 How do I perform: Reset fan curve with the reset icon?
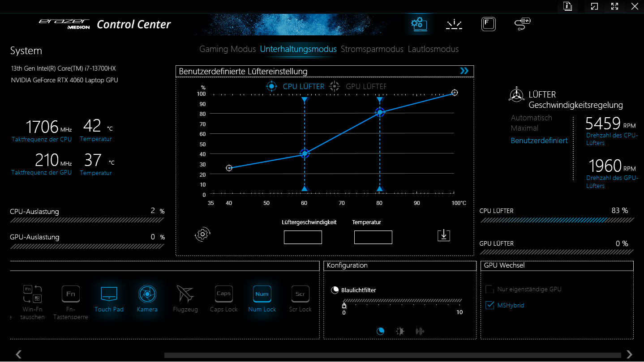202,234
